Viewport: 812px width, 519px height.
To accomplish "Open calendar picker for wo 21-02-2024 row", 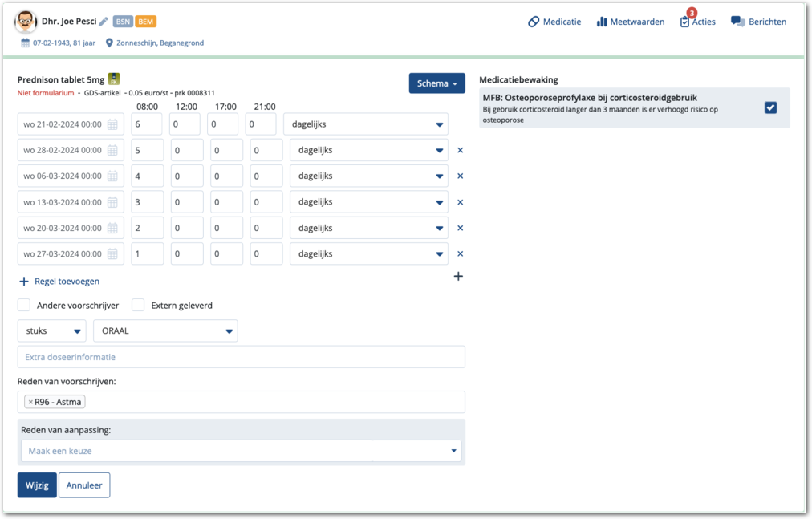I will tap(112, 124).
